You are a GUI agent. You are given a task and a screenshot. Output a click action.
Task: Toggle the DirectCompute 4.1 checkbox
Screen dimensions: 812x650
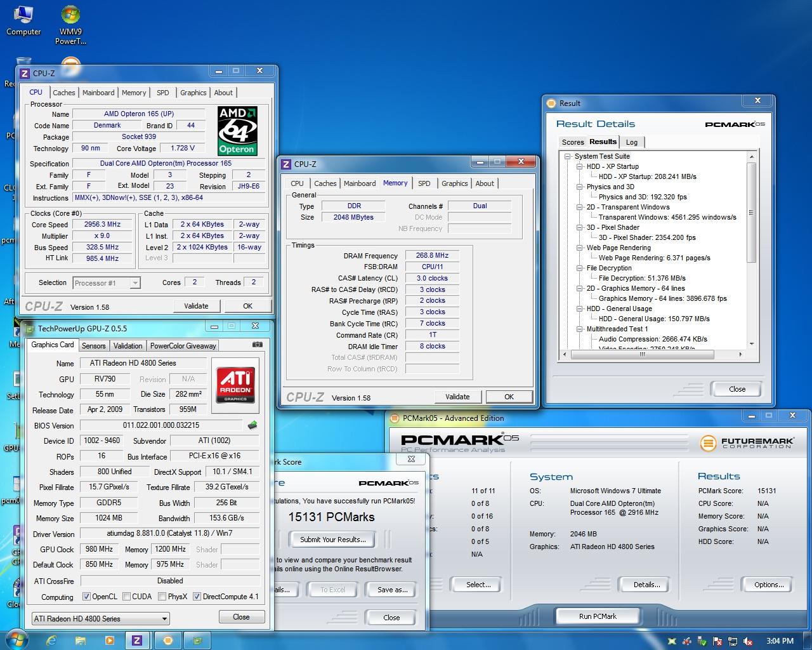pos(197,597)
